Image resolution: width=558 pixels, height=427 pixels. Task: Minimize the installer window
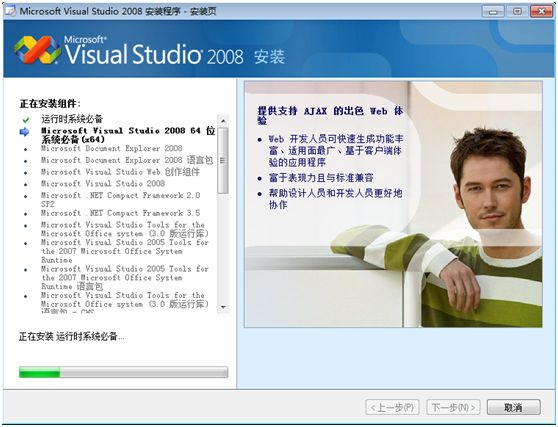[493, 11]
